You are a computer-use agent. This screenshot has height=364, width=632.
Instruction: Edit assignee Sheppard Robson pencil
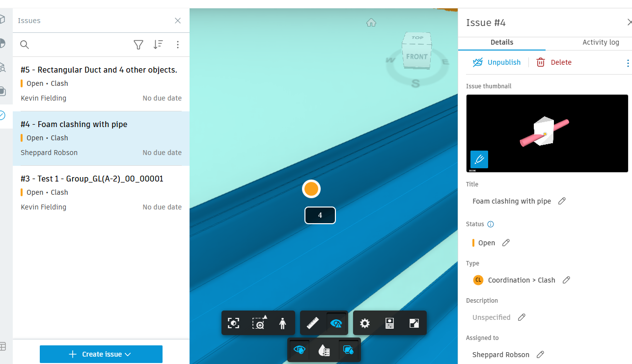tap(540, 355)
